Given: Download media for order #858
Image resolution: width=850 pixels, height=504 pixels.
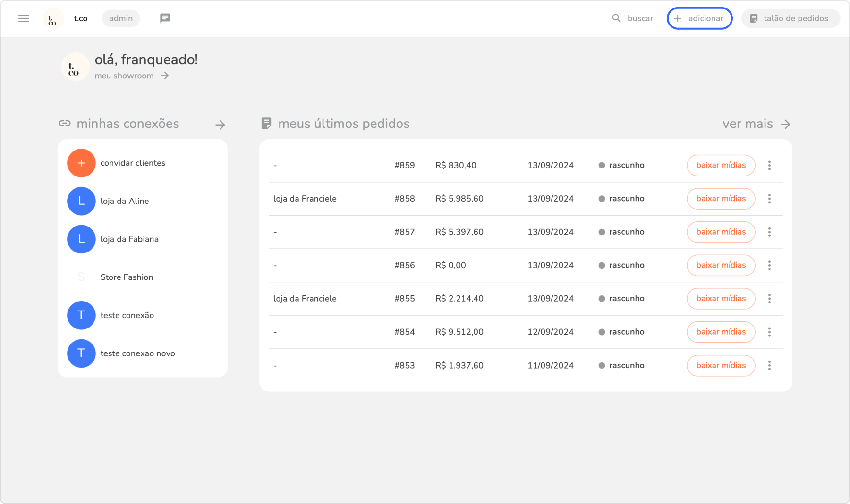Looking at the screenshot, I should (721, 199).
